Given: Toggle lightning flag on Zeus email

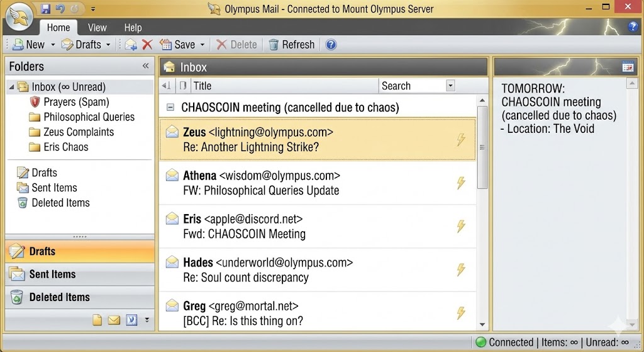Looking at the screenshot, I should (x=461, y=140).
